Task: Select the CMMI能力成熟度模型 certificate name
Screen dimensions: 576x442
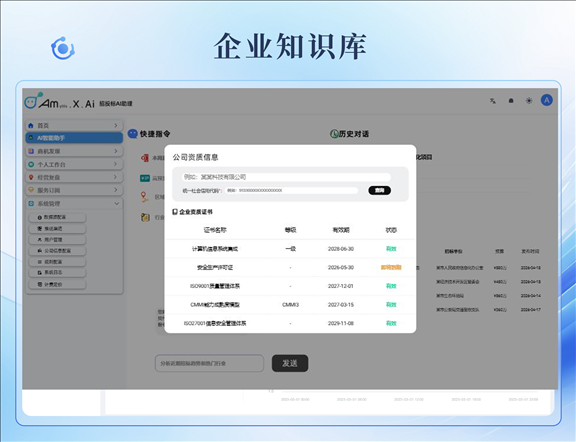Action: click(215, 305)
